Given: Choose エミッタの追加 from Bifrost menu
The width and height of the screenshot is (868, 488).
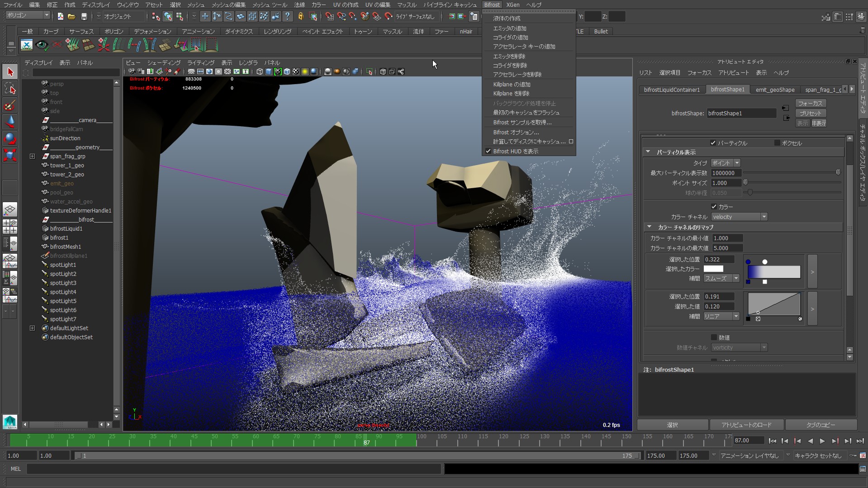Looking at the screenshot, I should click(509, 28).
